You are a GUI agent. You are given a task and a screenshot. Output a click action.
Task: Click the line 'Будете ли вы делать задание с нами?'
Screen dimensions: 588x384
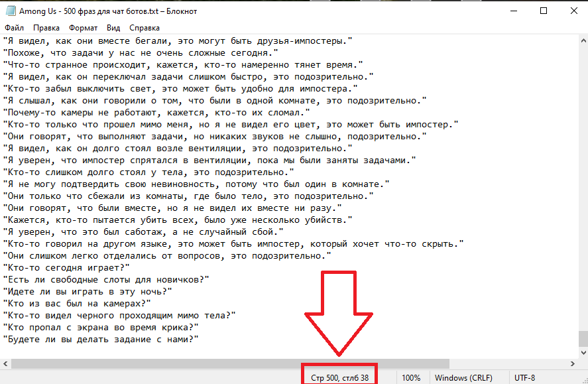tap(101, 340)
